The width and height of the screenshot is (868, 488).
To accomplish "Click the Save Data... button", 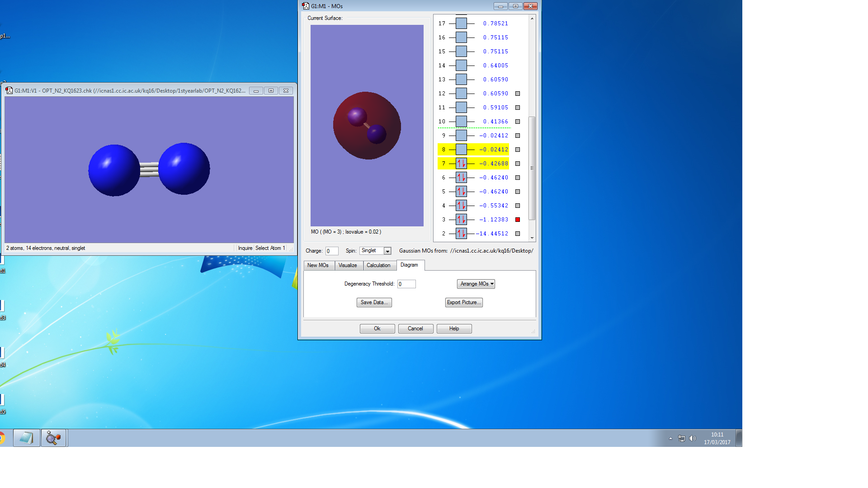I will pyautogui.click(x=374, y=302).
